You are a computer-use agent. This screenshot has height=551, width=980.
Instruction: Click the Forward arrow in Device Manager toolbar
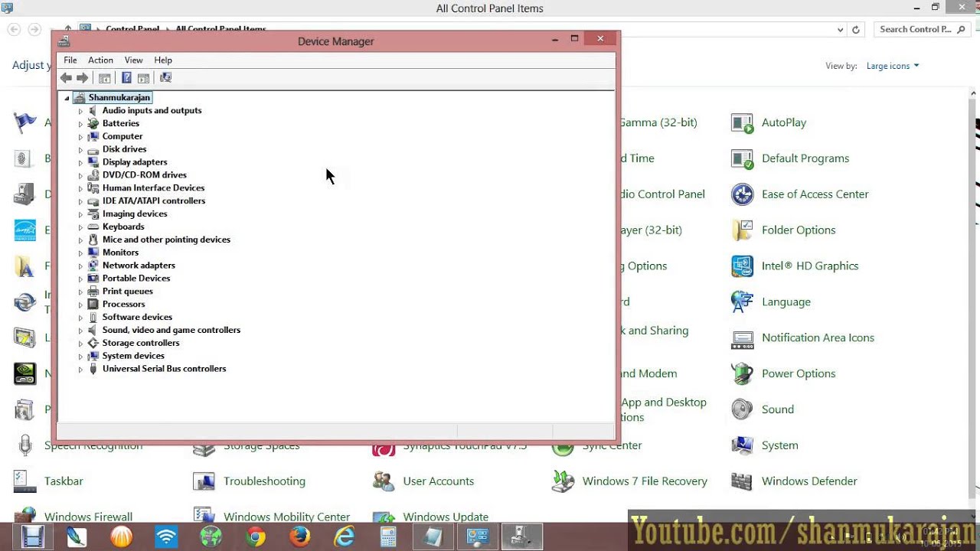pyautogui.click(x=83, y=78)
